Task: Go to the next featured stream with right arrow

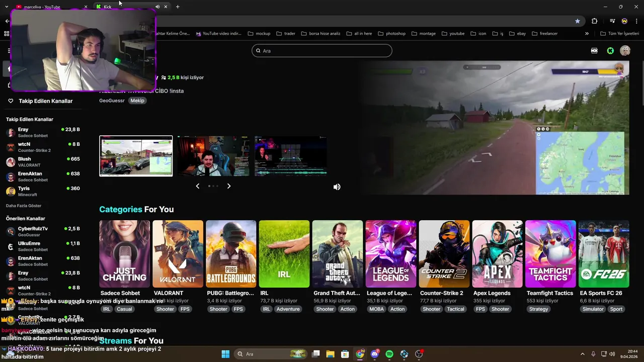Action: tap(229, 186)
